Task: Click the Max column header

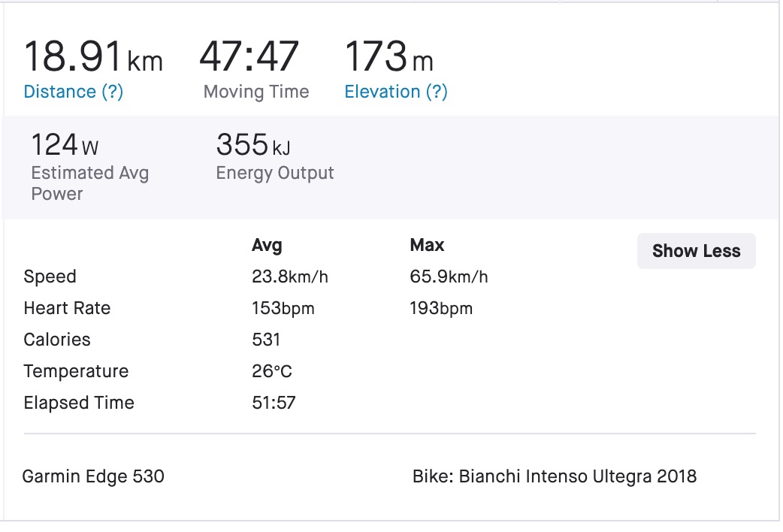Action: pyautogui.click(x=427, y=245)
